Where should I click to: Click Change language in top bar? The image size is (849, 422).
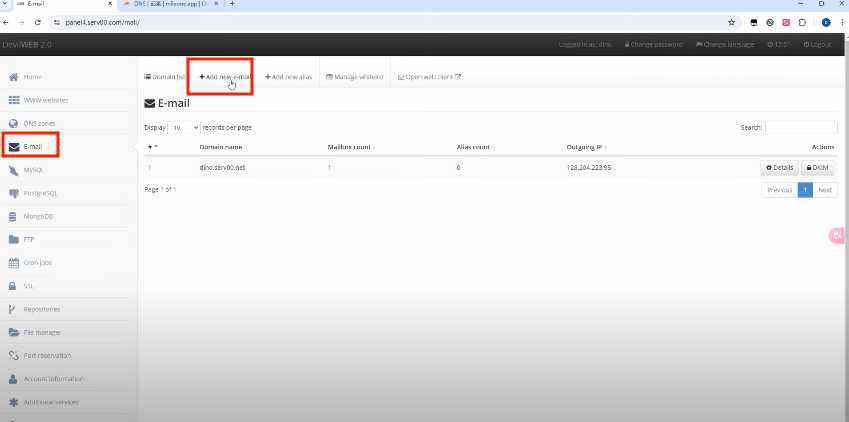(725, 44)
